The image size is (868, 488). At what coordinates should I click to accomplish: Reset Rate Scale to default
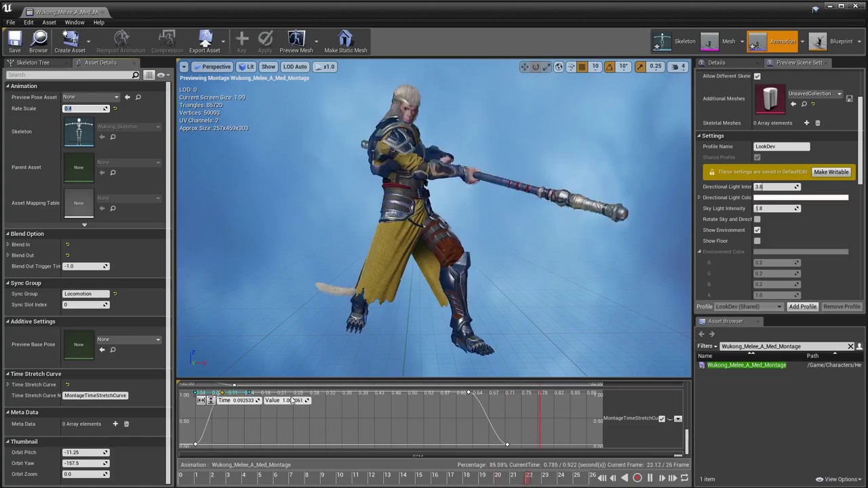coord(115,108)
